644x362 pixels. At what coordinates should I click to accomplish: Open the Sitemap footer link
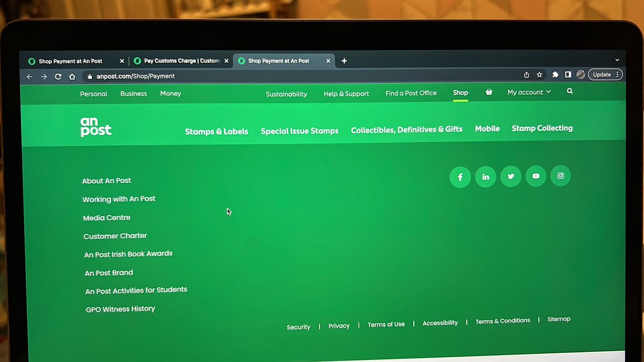click(559, 319)
